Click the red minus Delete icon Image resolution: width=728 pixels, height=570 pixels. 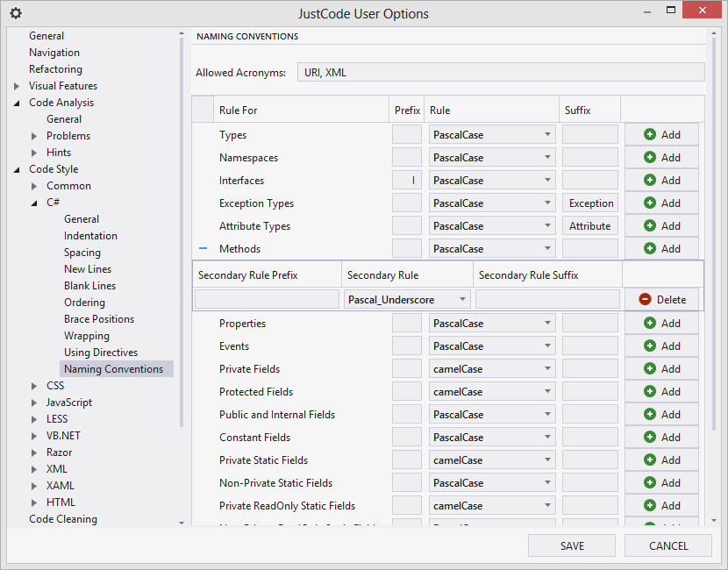tap(645, 299)
